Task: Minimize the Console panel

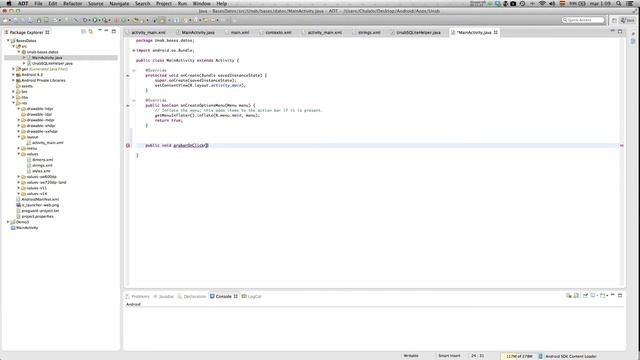Action: 612,295
